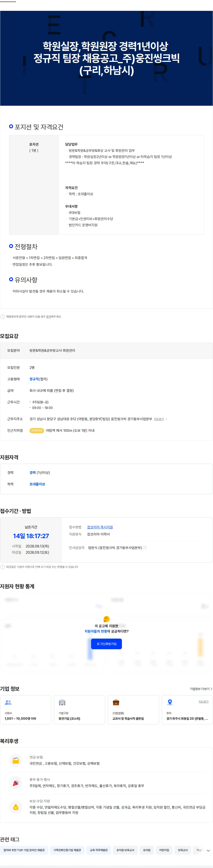Click the 09:00 ~ 18:00 working hours text
The image size is (213, 868).
pos(42,408)
